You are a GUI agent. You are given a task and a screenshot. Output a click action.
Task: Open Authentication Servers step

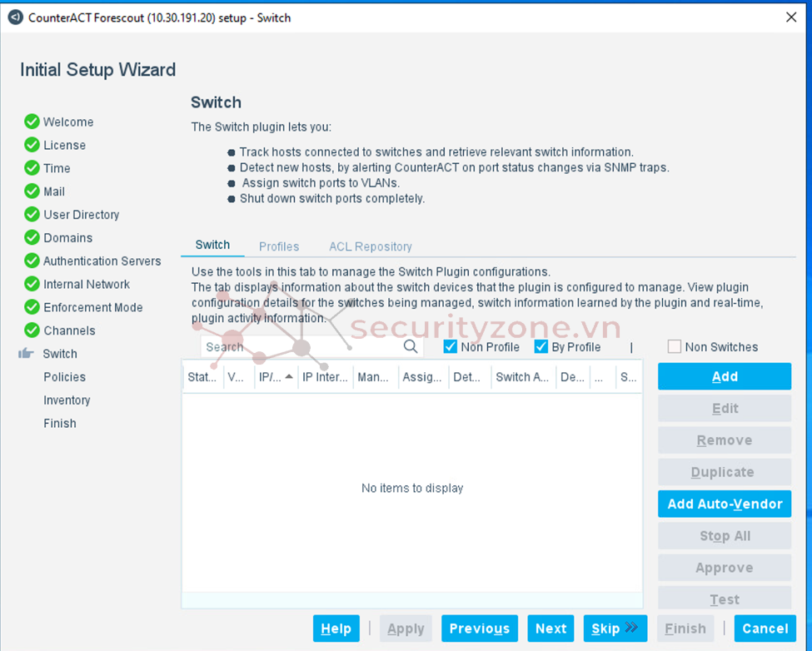tap(102, 261)
